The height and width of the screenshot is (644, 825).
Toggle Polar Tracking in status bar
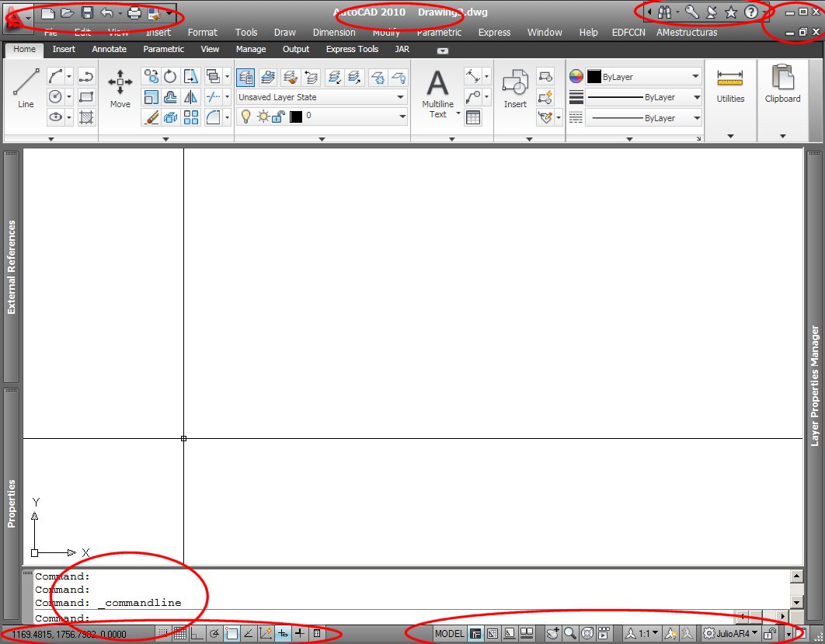214,633
